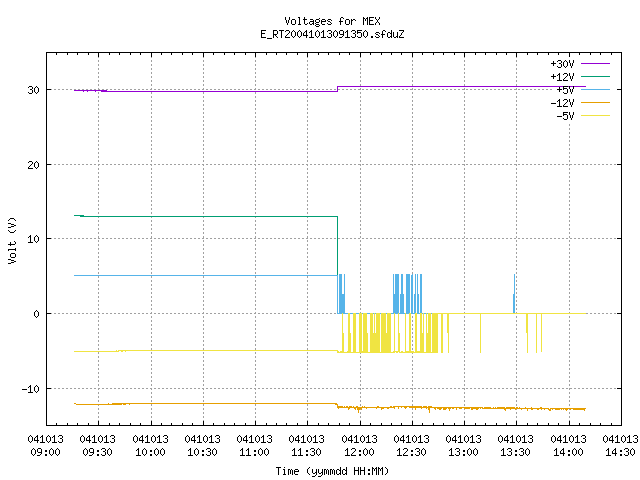Select the file name E_RT20041013091350.sfduZ

point(332,34)
